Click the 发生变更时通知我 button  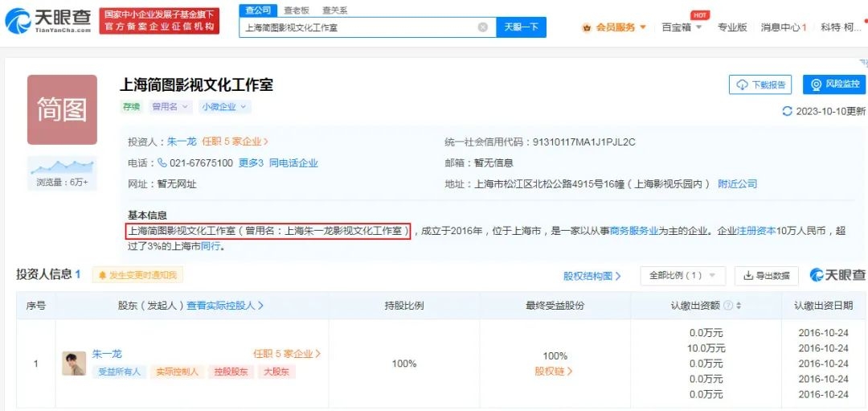[x=137, y=275]
